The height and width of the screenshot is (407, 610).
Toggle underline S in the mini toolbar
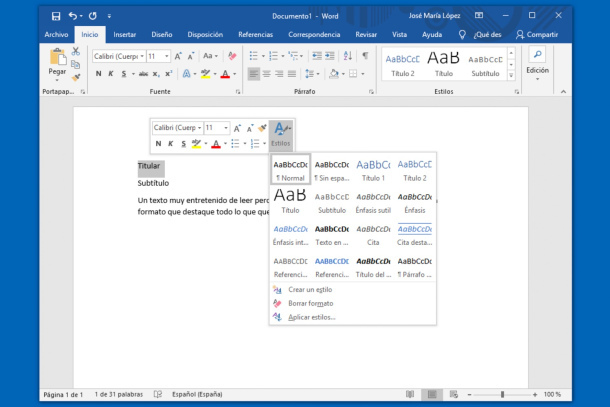(x=183, y=144)
